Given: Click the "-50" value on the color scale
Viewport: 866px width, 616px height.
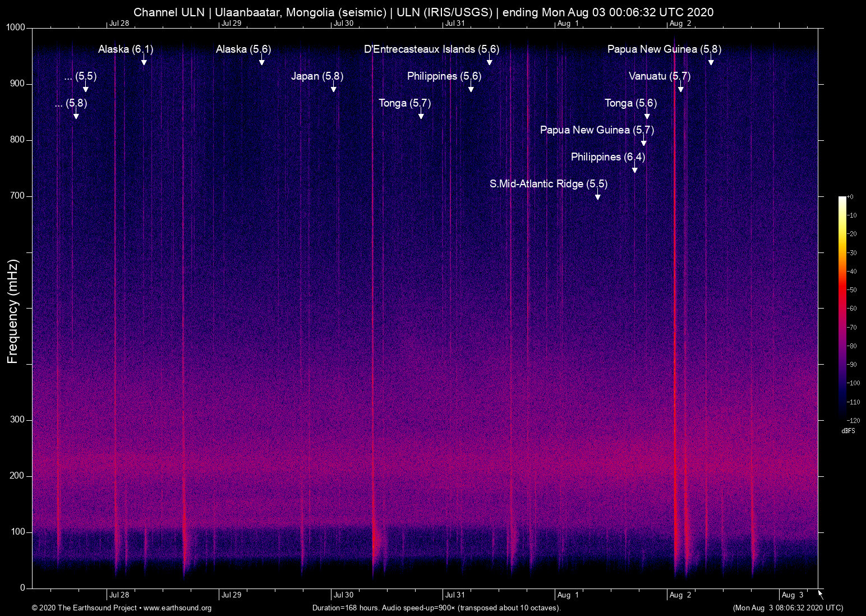Looking at the screenshot, I should point(852,290).
